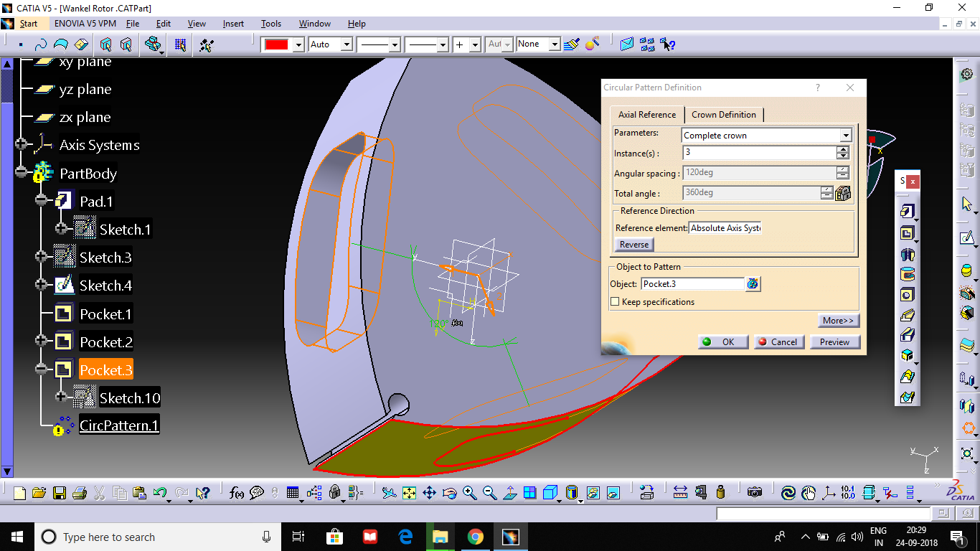The image size is (980, 551).
Task: Click OK in Circular Pattern Definition
Action: (723, 342)
